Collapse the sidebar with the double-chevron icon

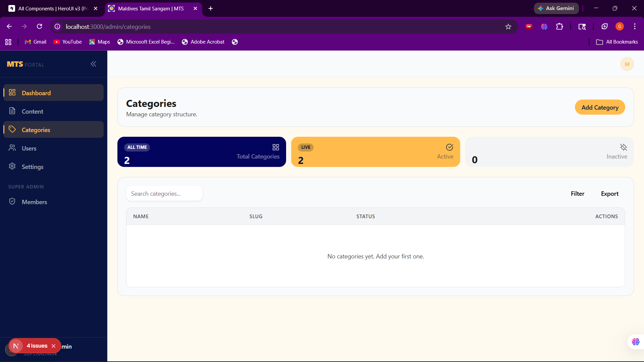click(93, 64)
